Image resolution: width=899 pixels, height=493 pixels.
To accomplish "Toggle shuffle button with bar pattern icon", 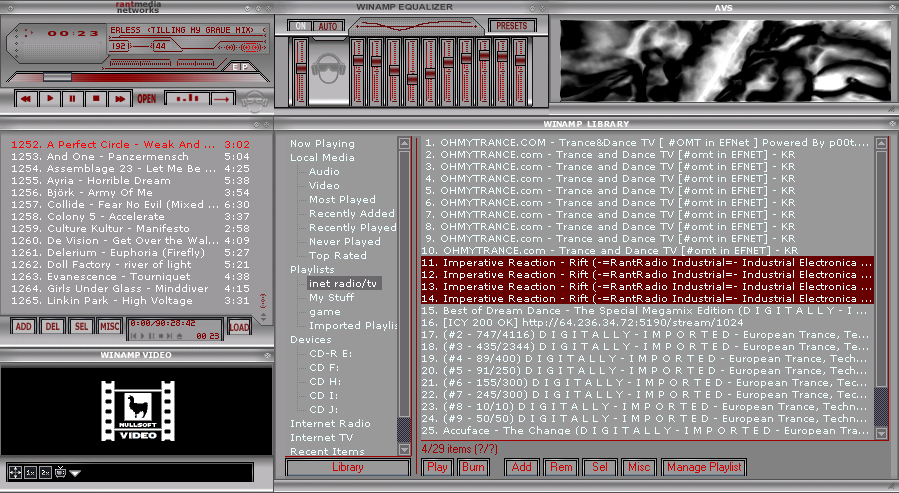I will (x=187, y=99).
